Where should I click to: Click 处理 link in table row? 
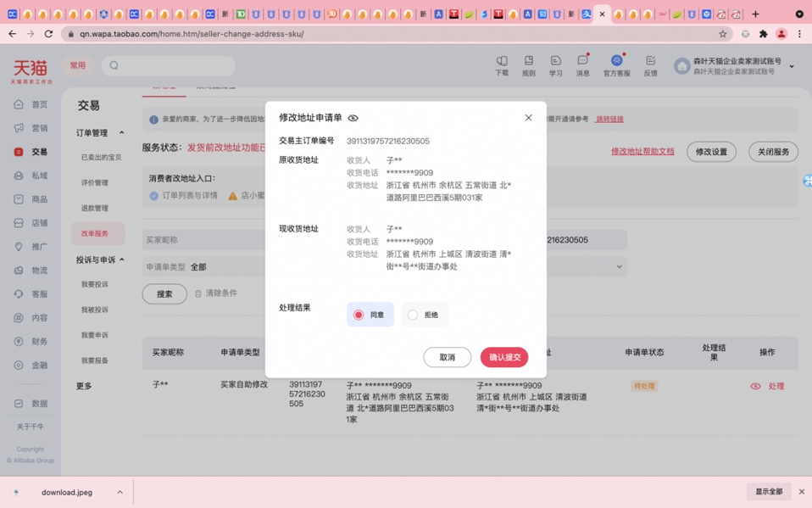(776, 386)
